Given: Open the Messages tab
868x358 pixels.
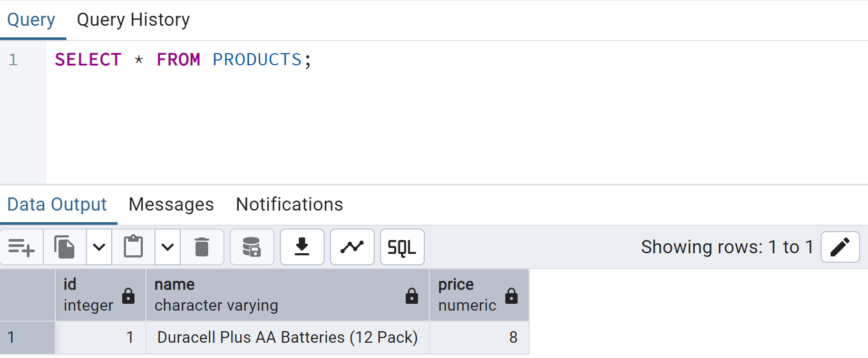Looking at the screenshot, I should tap(171, 204).
